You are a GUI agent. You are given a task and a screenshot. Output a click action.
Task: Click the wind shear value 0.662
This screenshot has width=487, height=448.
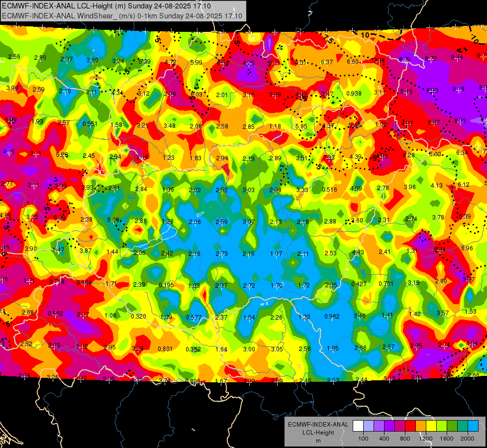(55, 314)
